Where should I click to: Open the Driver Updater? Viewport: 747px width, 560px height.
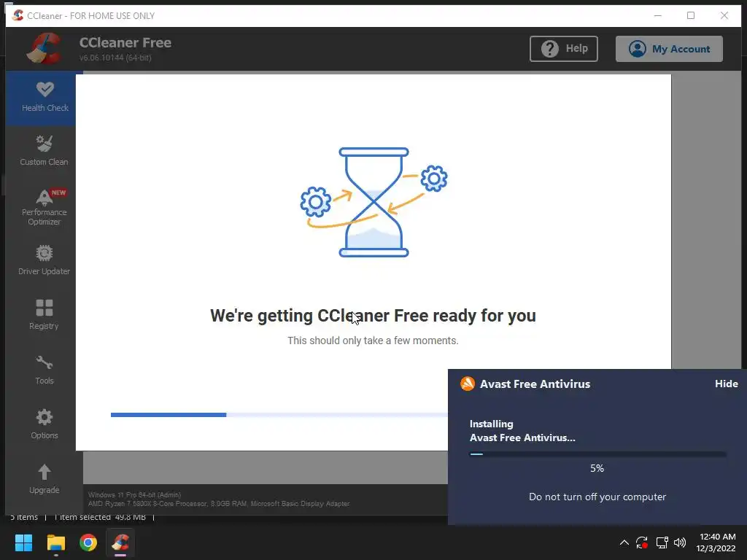44,260
